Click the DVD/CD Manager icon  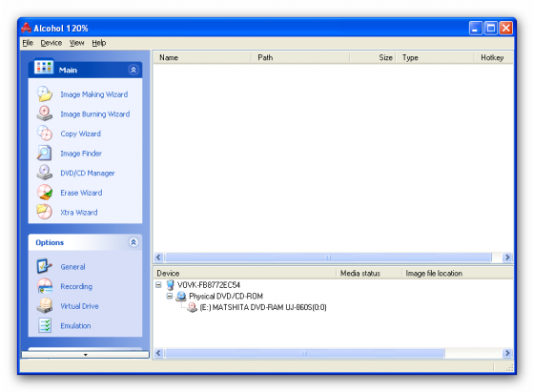point(45,173)
